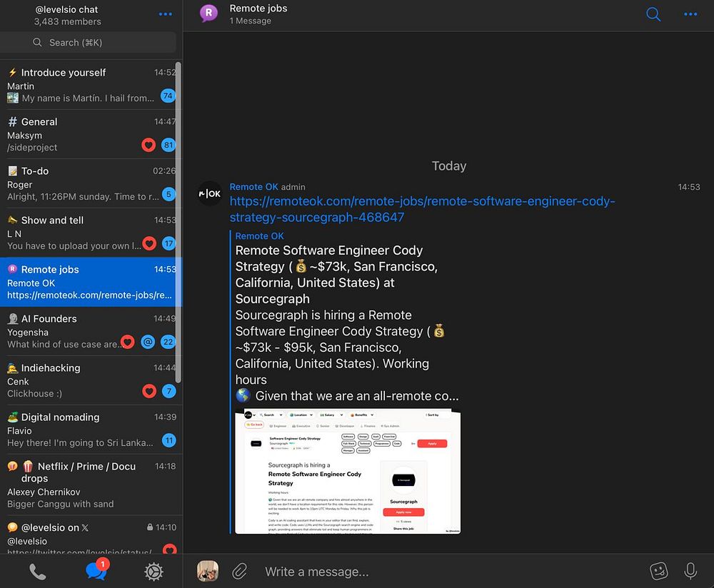The height and width of the screenshot is (588, 714).
Task: Click heart reaction badge in AI Founders
Action: 128,342
